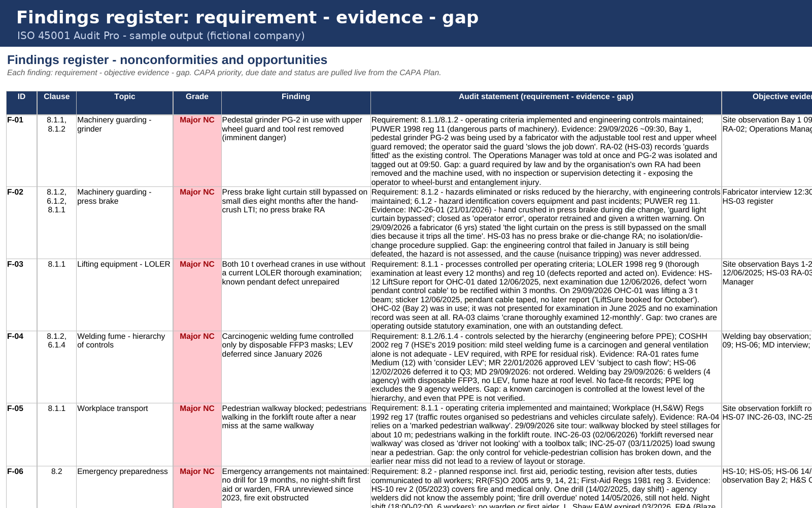This screenshot has width=812, height=508.
Task: Select topic 'Machinery guarding - press brake'
Action: [x=125, y=223]
